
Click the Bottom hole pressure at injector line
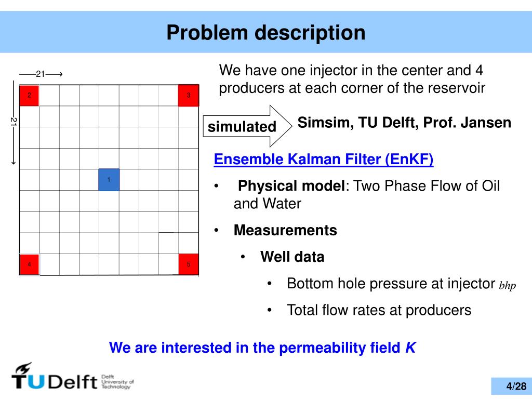point(401,284)
